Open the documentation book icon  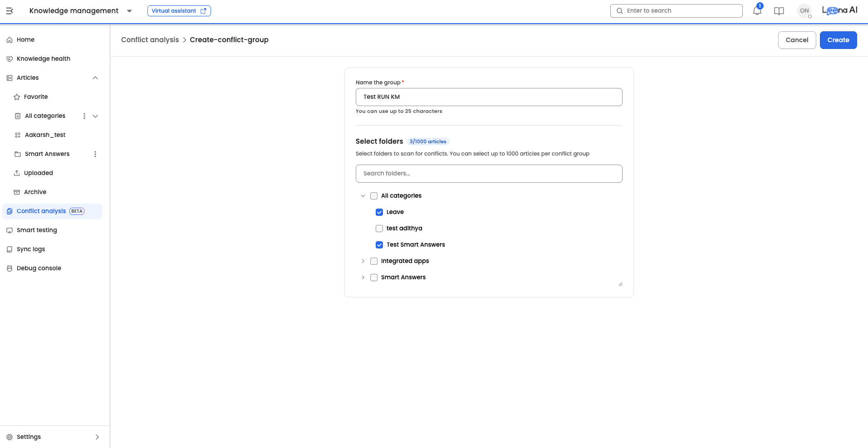coord(779,11)
